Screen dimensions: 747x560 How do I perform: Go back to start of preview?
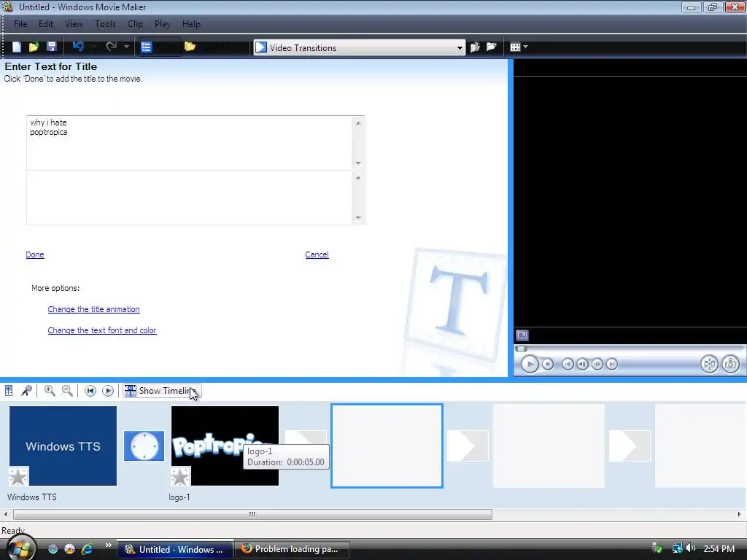[568, 365]
